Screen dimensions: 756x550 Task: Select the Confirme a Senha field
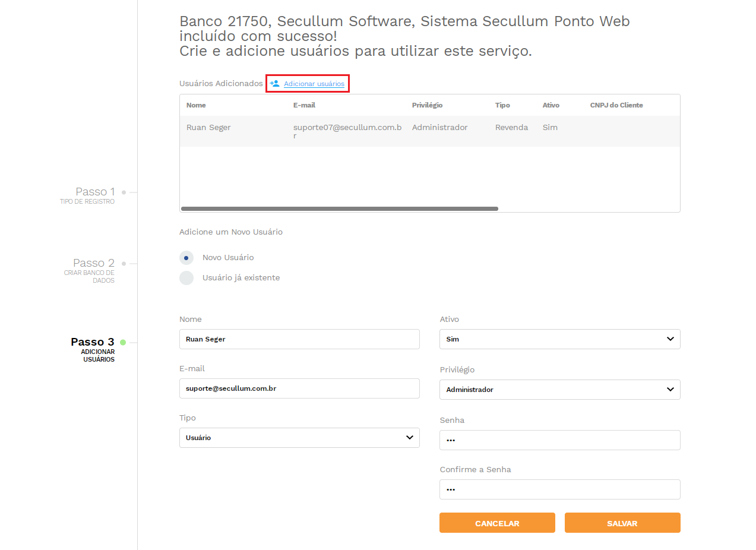(559, 489)
